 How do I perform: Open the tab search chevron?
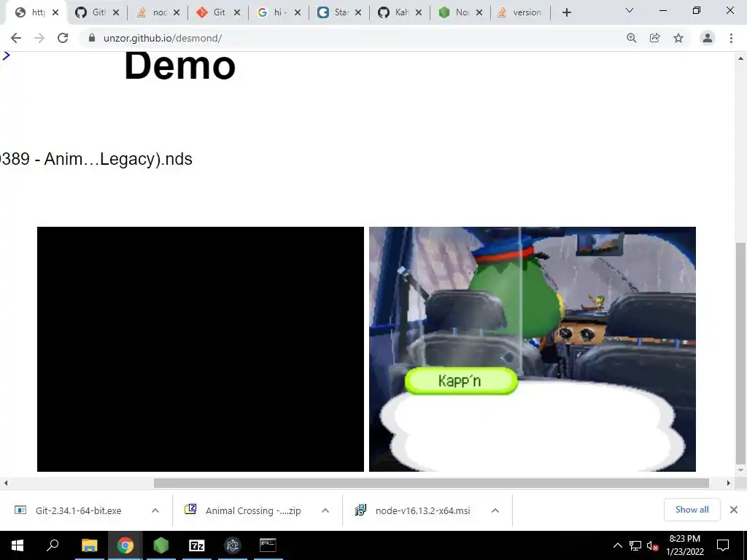(x=630, y=10)
